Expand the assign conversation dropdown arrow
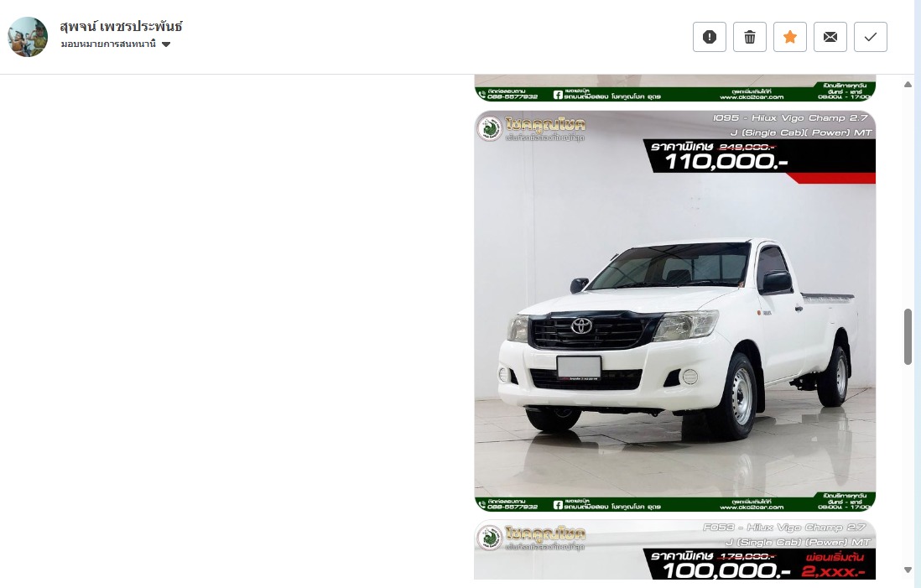This screenshot has width=921, height=588. [x=165, y=44]
